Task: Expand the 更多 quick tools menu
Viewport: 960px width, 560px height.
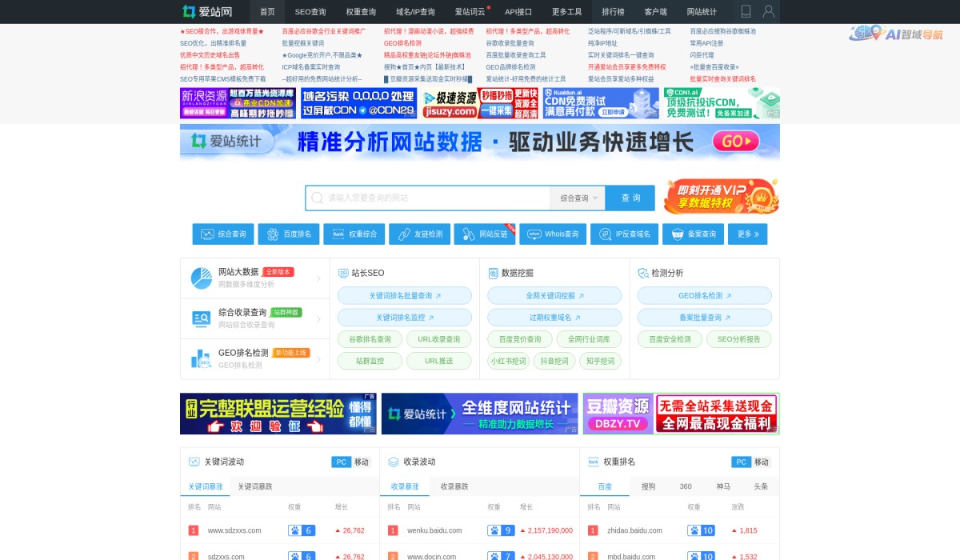Action: [x=746, y=234]
